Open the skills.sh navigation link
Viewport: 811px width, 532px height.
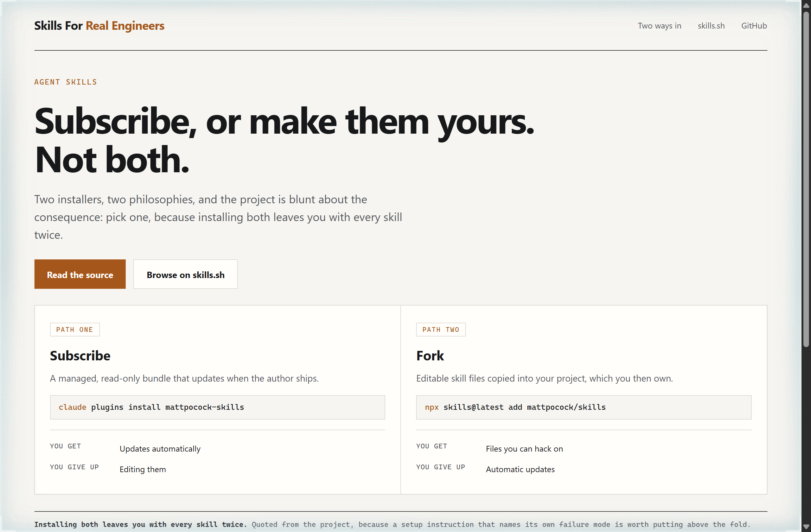point(711,26)
